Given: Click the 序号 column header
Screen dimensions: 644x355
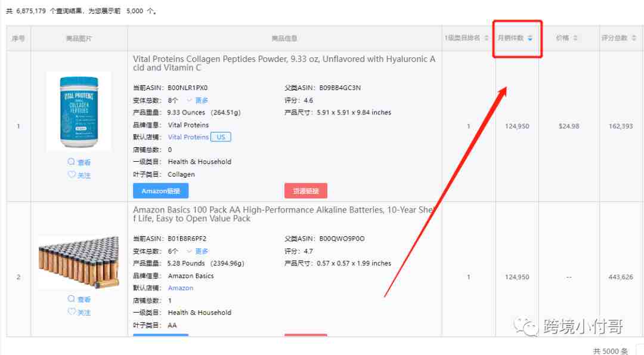Looking at the screenshot, I should click(x=18, y=38).
